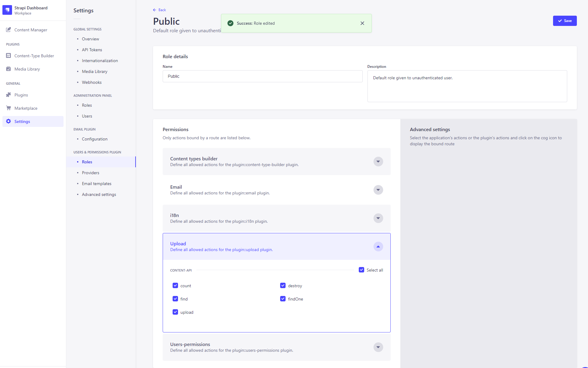Image resolution: width=588 pixels, height=368 pixels.
Task: Open the Media Library
Action: tap(27, 69)
